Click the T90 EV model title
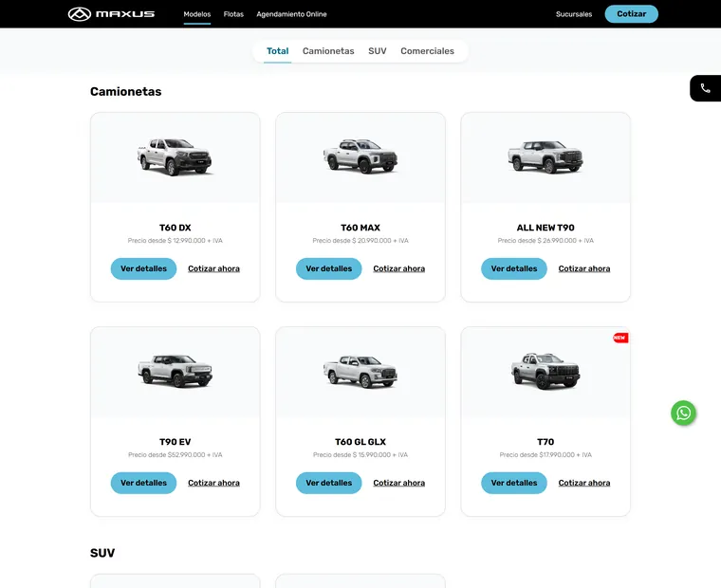The width and height of the screenshot is (721, 588). click(x=176, y=442)
